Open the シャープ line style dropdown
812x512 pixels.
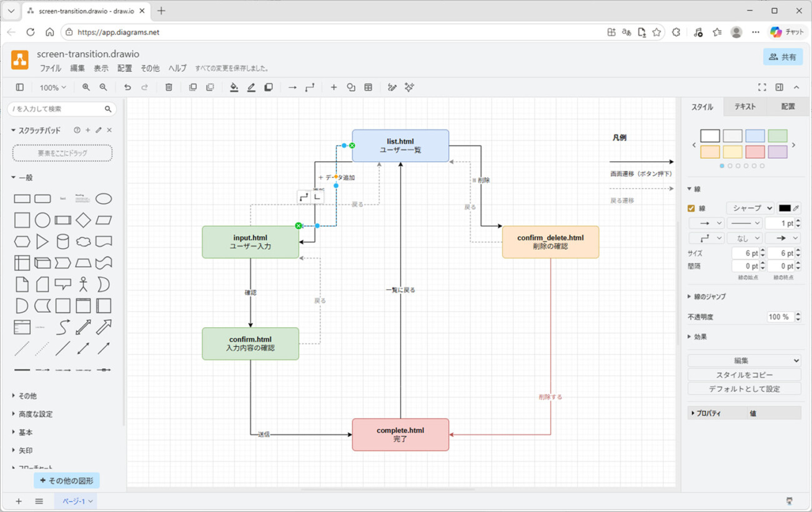750,208
